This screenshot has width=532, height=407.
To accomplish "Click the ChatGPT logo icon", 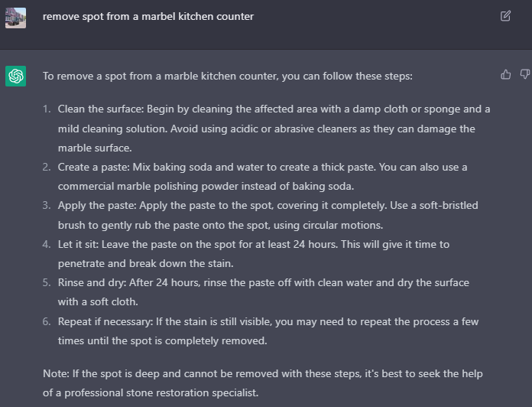I will (x=15, y=76).
